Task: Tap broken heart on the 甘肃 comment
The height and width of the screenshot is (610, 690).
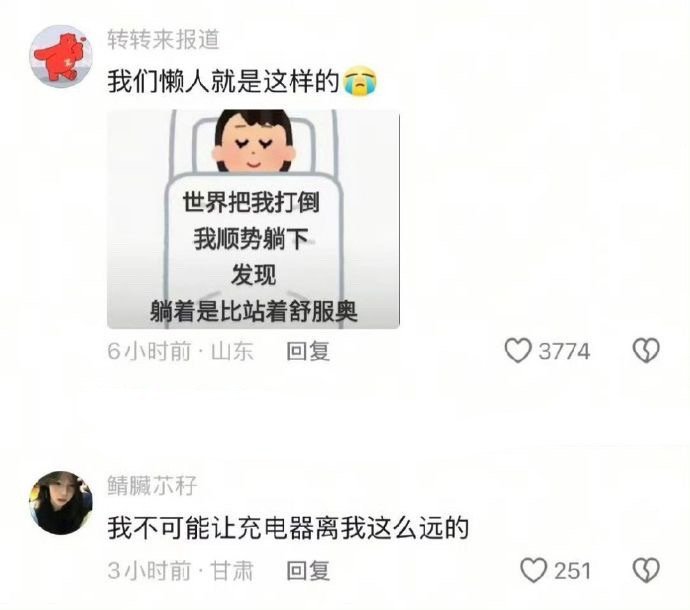Action: tap(646, 570)
